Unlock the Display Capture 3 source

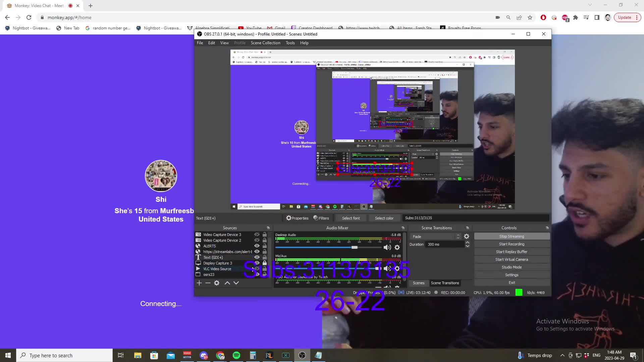coord(265,263)
